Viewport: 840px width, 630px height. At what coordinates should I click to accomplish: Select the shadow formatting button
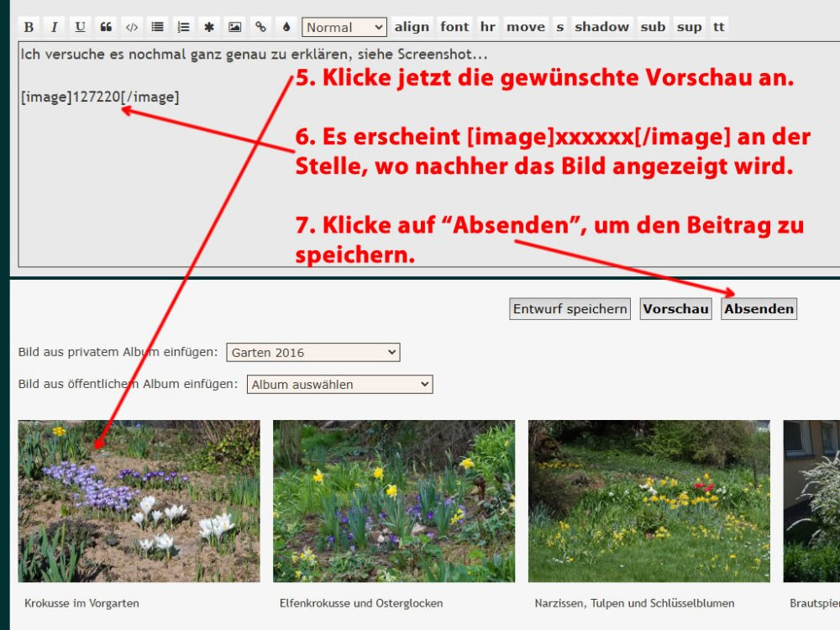(x=601, y=27)
